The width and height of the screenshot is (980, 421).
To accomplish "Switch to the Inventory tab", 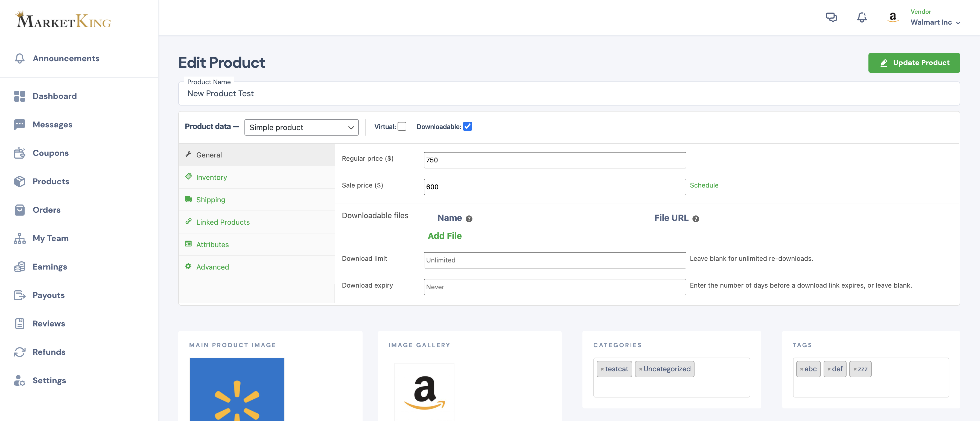I will tap(211, 177).
